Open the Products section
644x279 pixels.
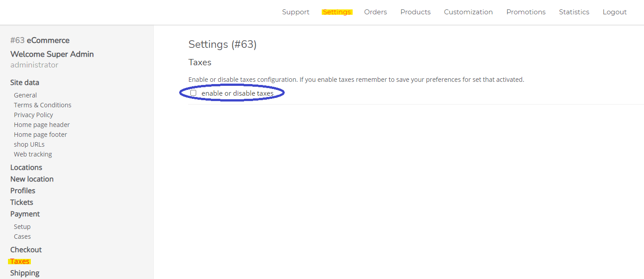pyautogui.click(x=416, y=12)
